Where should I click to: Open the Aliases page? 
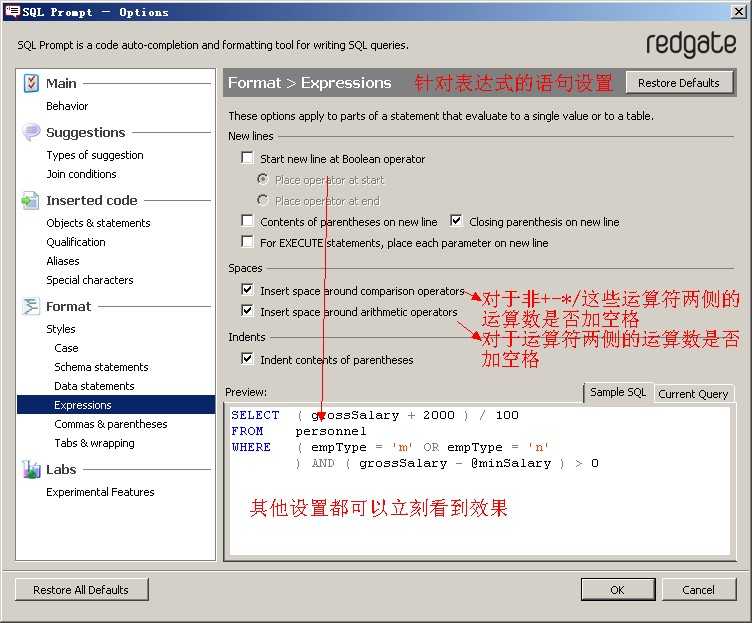(x=63, y=261)
